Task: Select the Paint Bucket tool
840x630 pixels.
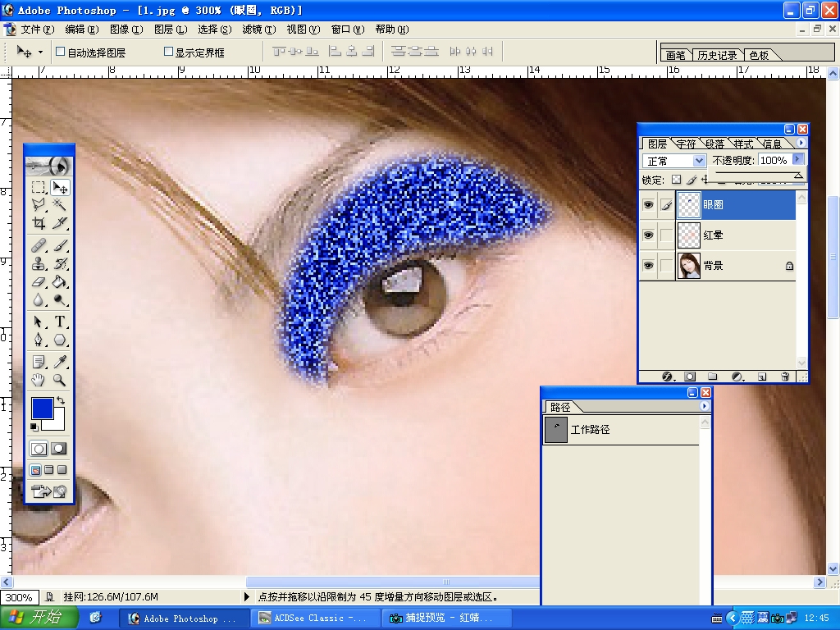Action: (59, 282)
